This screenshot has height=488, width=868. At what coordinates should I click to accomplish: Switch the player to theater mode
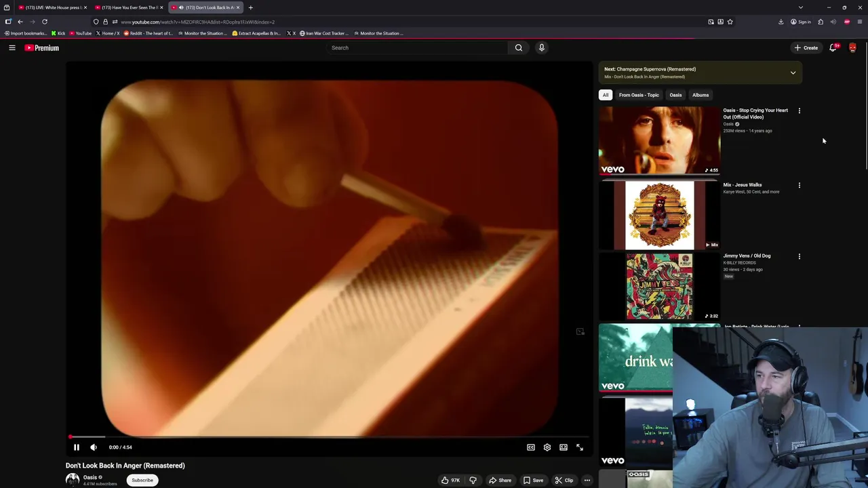564,447
